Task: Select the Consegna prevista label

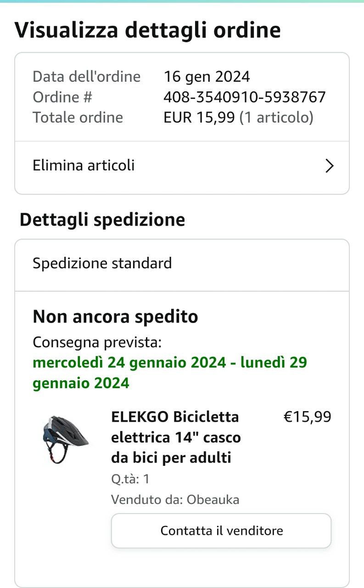Action: point(97,342)
